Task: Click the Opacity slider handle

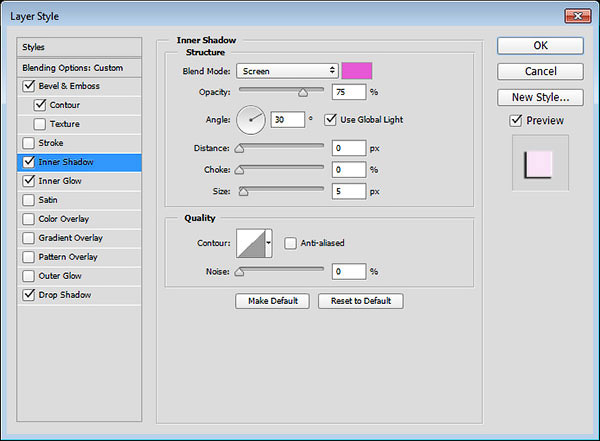Action: click(x=303, y=93)
